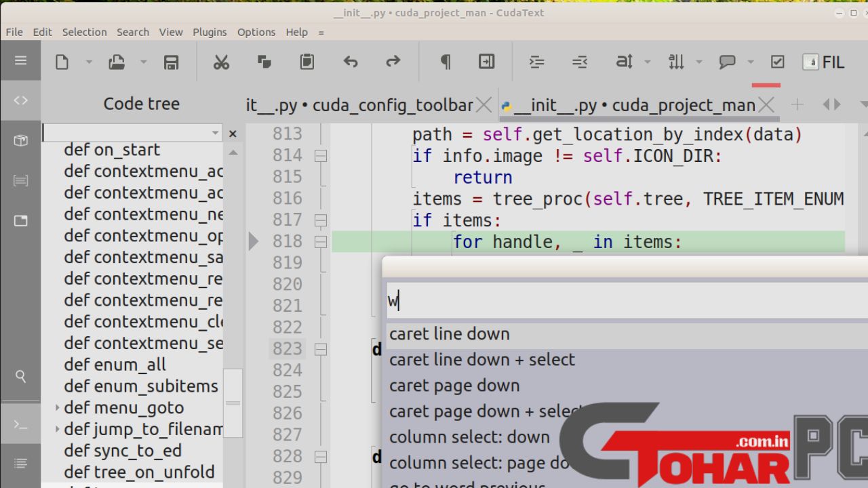Click the Undo arrow icon
Image resolution: width=868 pixels, height=488 pixels.
(350, 62)
